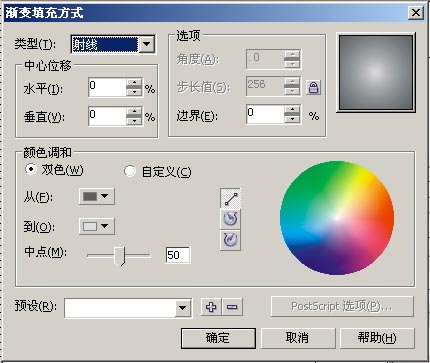Add preset with the plus icon
The image size is (430, 363).
coord(211,307)
